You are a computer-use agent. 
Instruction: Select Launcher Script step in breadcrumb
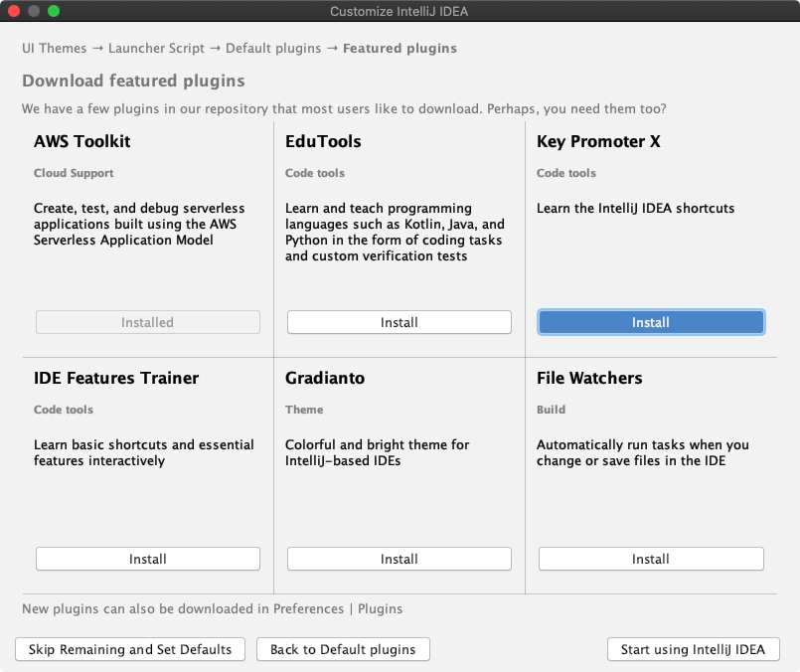[x=156, y=48]
